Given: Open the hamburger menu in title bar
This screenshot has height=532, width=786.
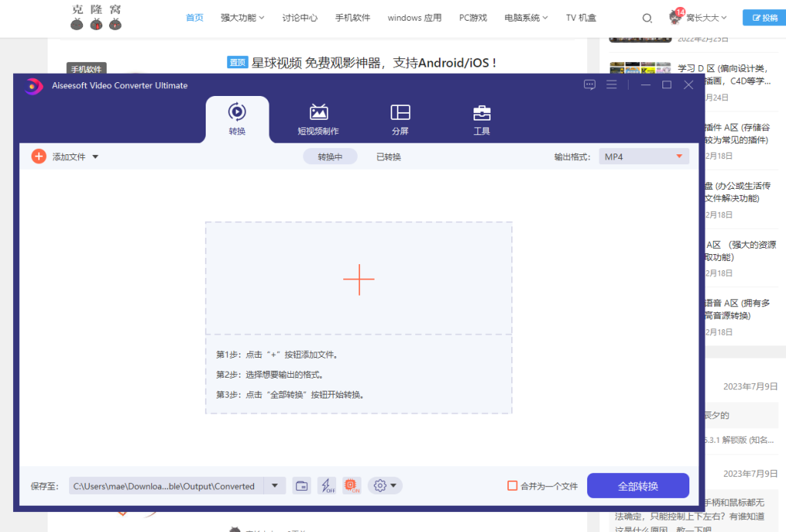Looking at the screenshot, I should pos(612,84).
